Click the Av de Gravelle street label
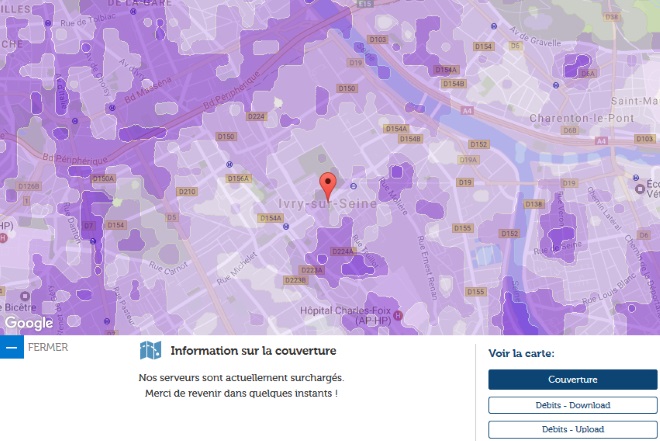 (x=535, y=37)
